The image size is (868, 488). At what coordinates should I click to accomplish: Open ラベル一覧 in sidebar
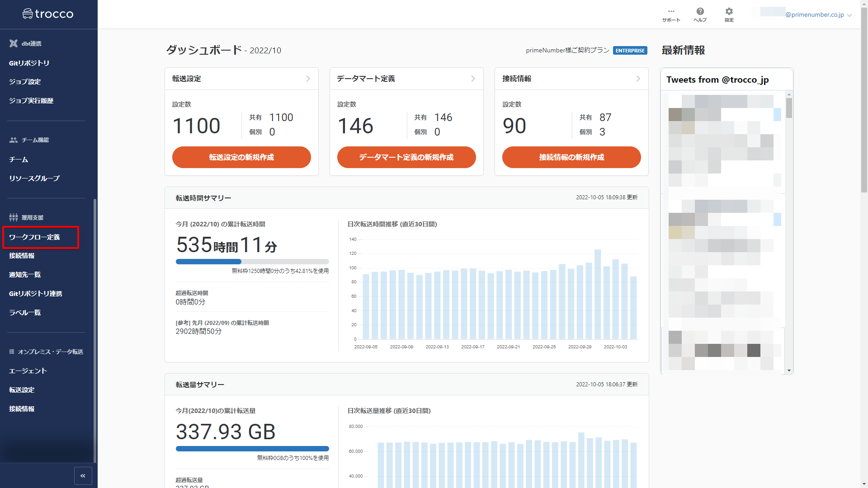25,313
